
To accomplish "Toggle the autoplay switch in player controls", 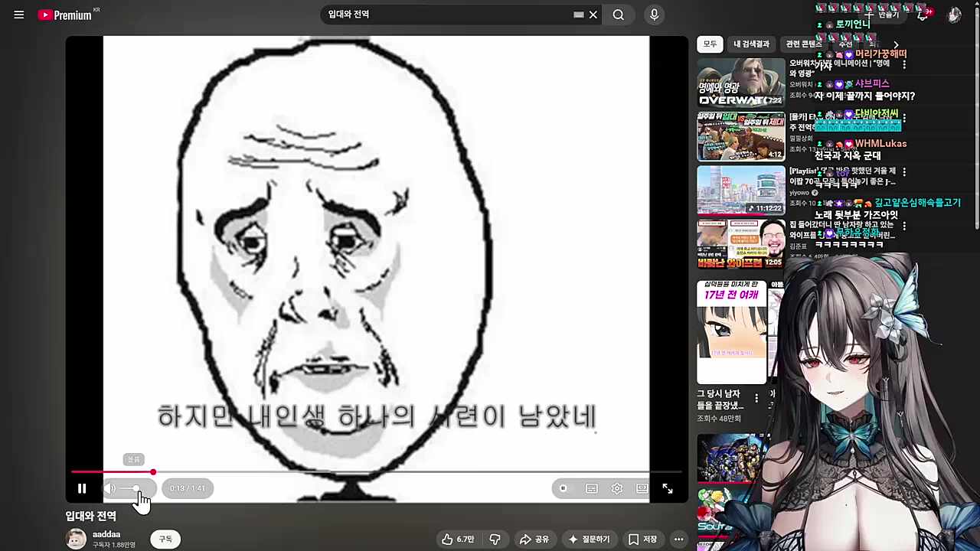I will click(563, 488).
